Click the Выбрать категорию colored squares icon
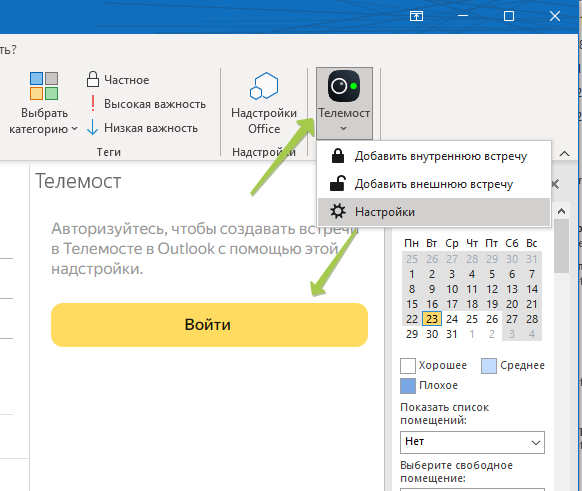The height and width of the screenshot is (491, 582). pos(44,86)
